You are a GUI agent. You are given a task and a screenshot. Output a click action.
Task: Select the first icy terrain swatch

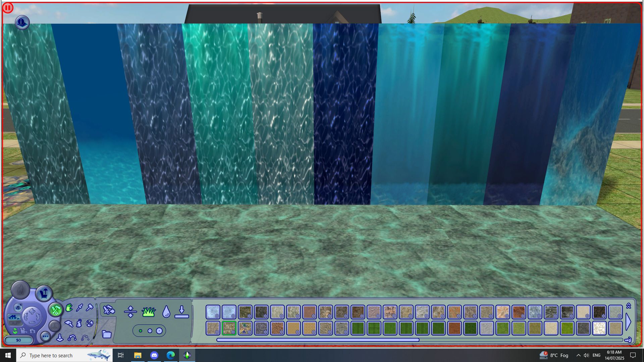[x=213, y=312]
